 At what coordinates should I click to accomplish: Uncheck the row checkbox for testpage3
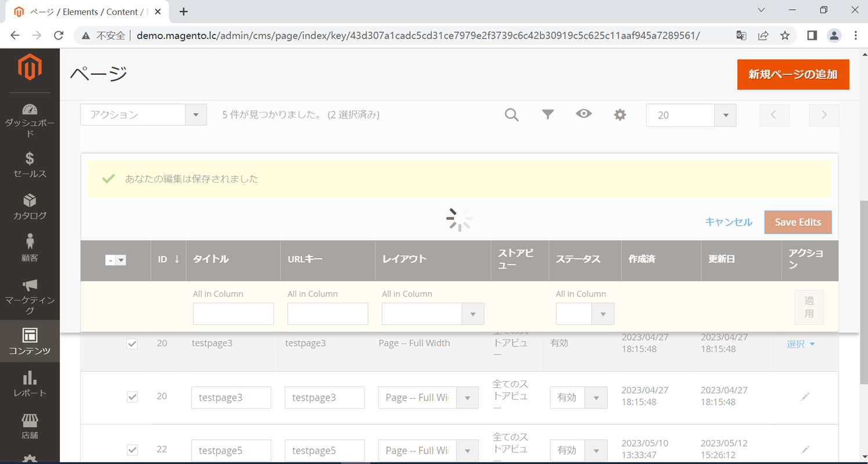coord(132,343)
